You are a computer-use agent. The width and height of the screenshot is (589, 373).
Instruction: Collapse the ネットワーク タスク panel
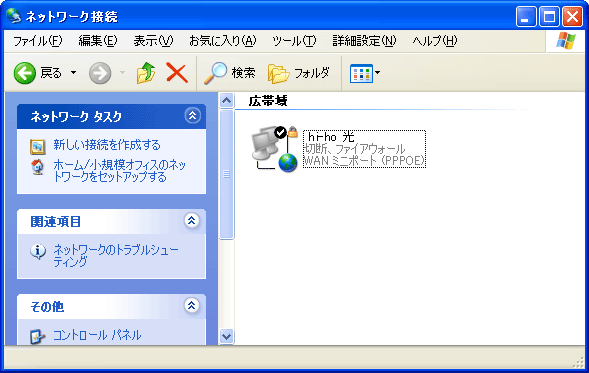point(192,115)
